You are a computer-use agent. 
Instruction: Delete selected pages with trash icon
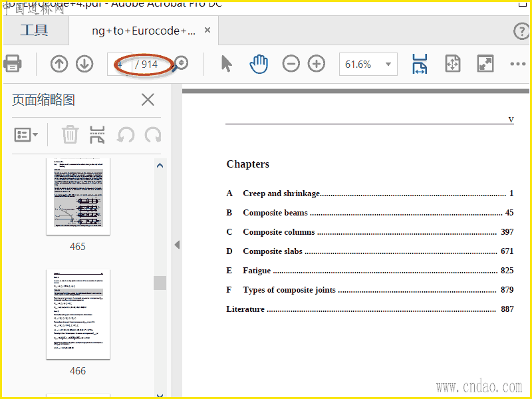(70, 135)
